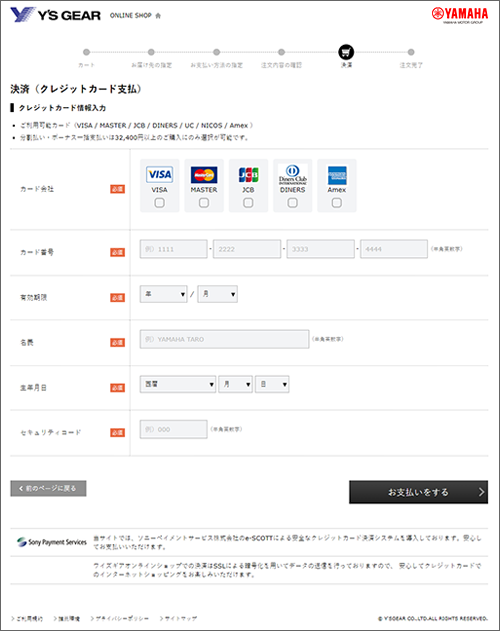The width and height of the screenshot is (500, 631).
Task: Check the JCB checkbox
Action: coord(248,203)
